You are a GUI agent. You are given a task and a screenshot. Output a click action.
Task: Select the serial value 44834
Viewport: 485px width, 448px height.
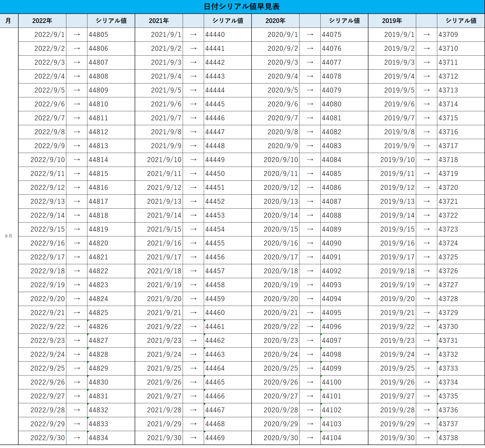(111, 438)
